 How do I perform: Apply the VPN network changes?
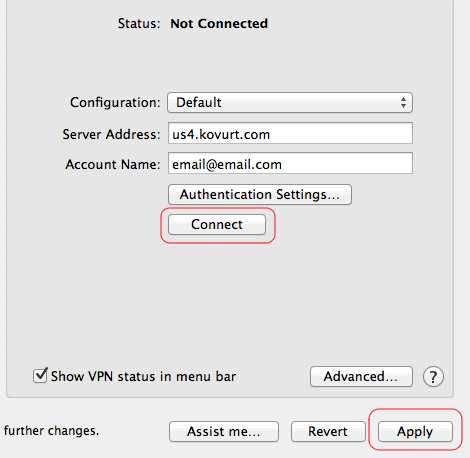click(x=415, y=431)
